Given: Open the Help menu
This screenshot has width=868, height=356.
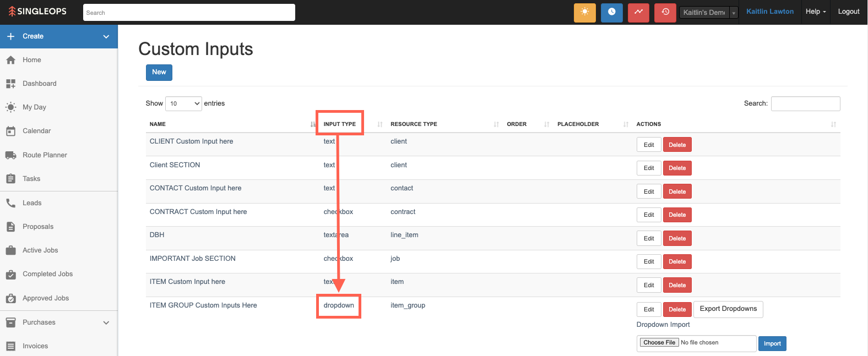Looking at the screenshot, I should [x=815, y=12].
